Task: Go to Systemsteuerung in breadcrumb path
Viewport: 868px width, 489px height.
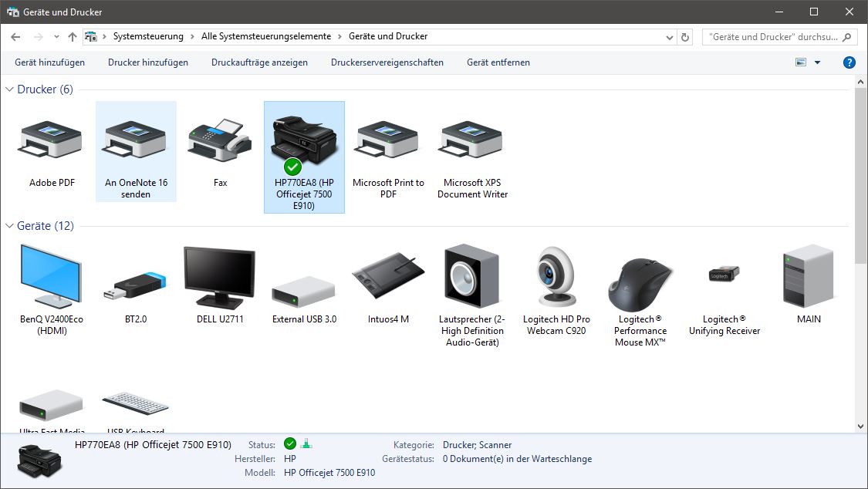Action: [148, 36]
